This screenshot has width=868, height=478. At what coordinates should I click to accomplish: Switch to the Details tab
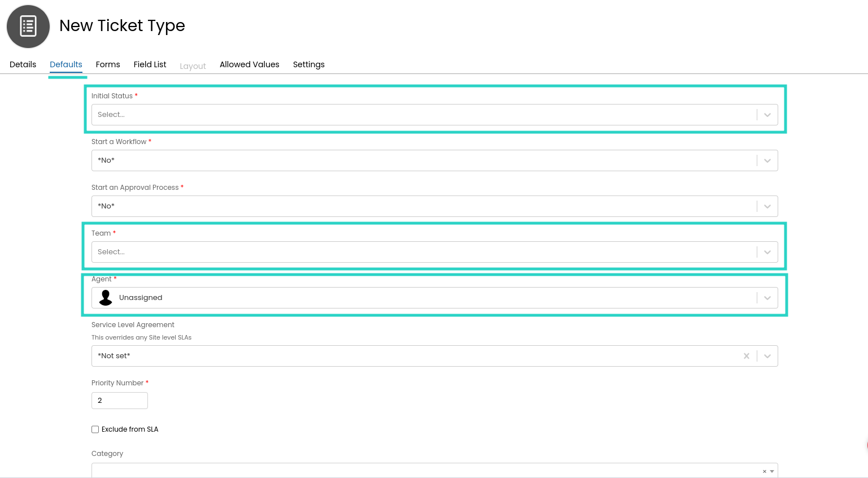tap(23, 64)
